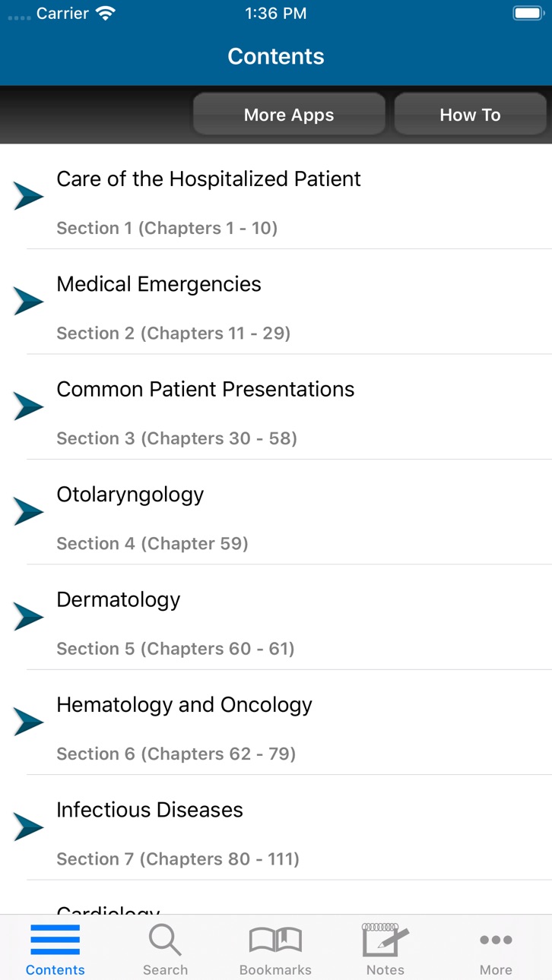552x980 pixels.
Task: Tap the battery icon in status bar
Action: click(528, 14)
